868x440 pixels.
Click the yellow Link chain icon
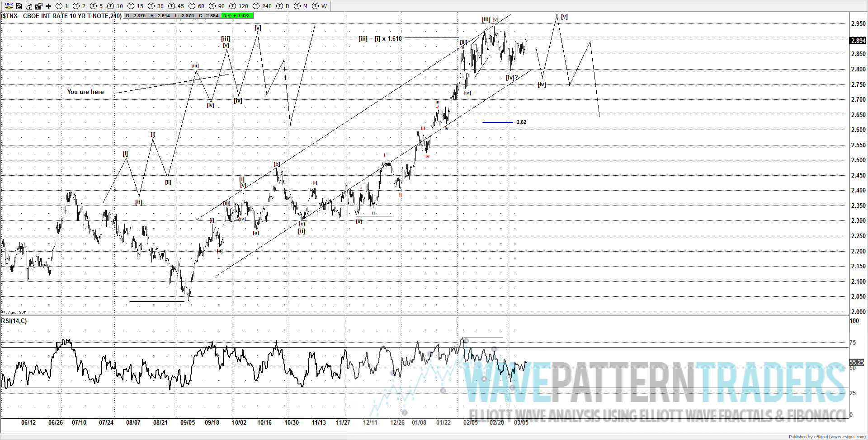click(x=9, y=6)
